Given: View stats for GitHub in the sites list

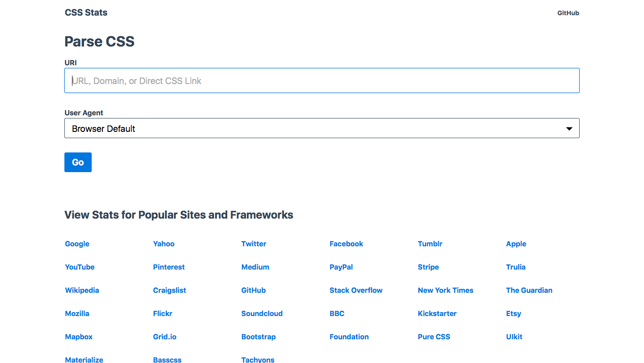Looking at the screenshot, I should click(x=254, y=290).
